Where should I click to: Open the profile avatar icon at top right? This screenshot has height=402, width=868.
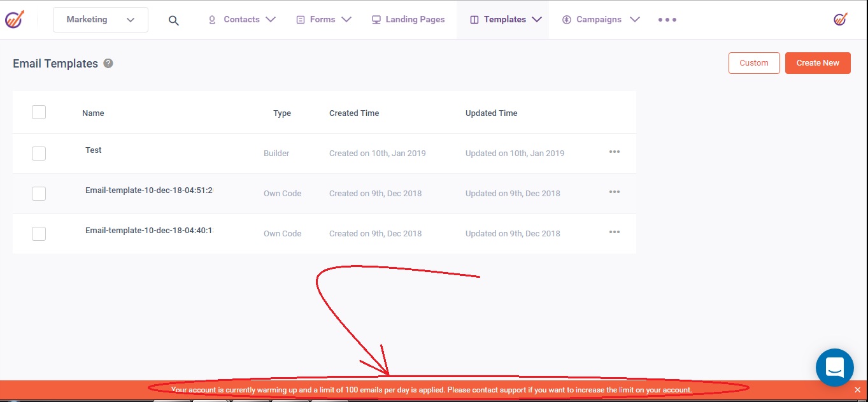pos(840,19)
